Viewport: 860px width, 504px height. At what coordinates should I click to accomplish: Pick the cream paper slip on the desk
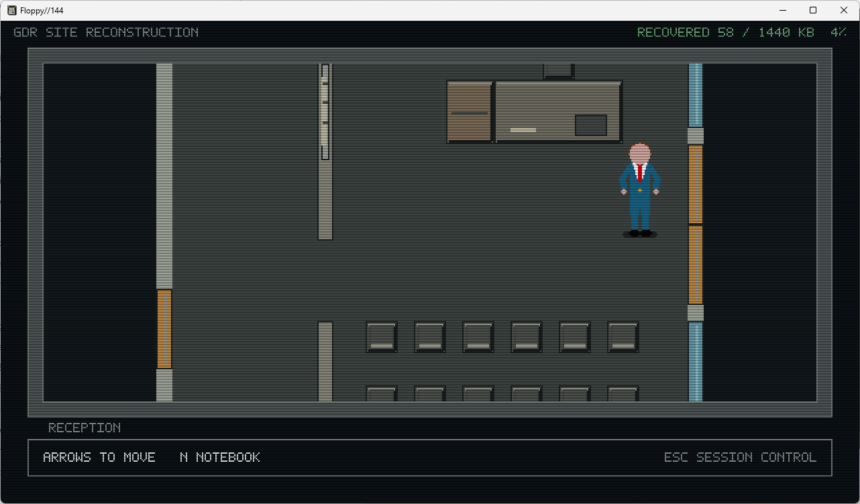(523, 130)
